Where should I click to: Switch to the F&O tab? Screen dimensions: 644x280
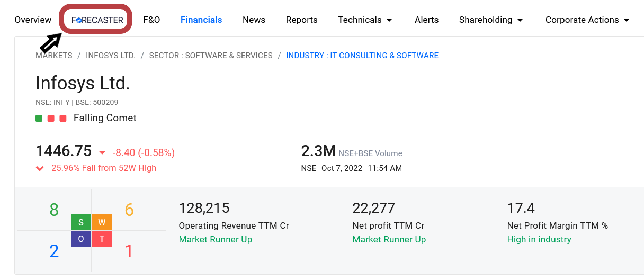click(x=151, y=20)
